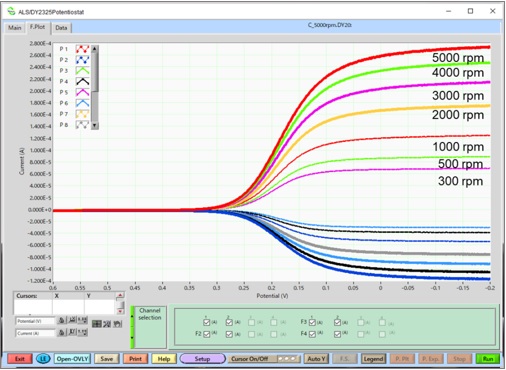Click the P 4 black plot legend sample
Viewport: 506px width, 370px height.
(x=82, y=81)
